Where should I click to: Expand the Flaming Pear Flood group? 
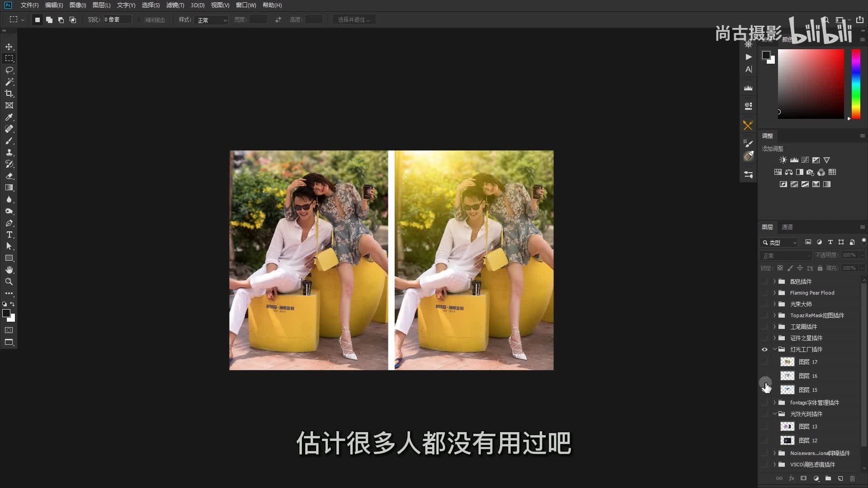[x=774, y=293]
